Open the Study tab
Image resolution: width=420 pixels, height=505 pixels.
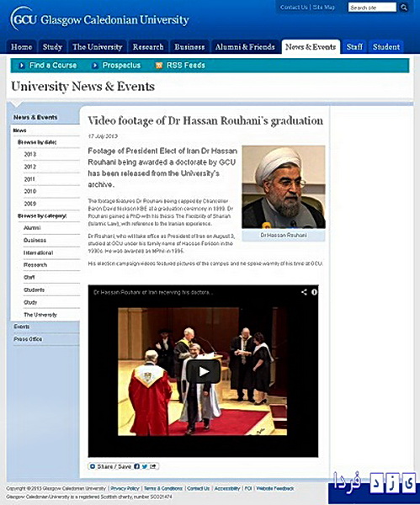coord(52,47)
